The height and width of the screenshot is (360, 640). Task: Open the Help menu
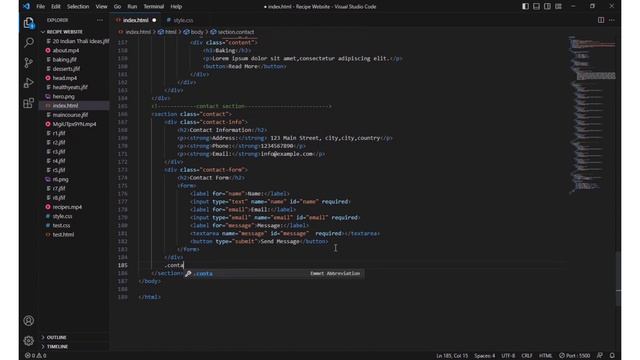click(x=176, y=7)
